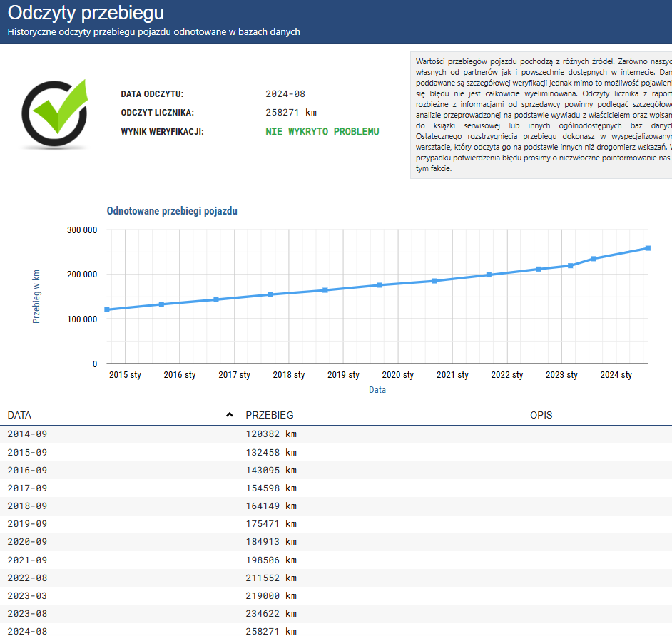Click chart data point near 2019 sty

[325, 290]
